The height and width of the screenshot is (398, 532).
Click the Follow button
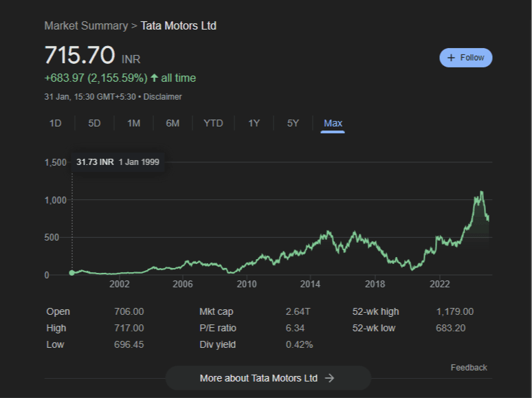(465, 58)
